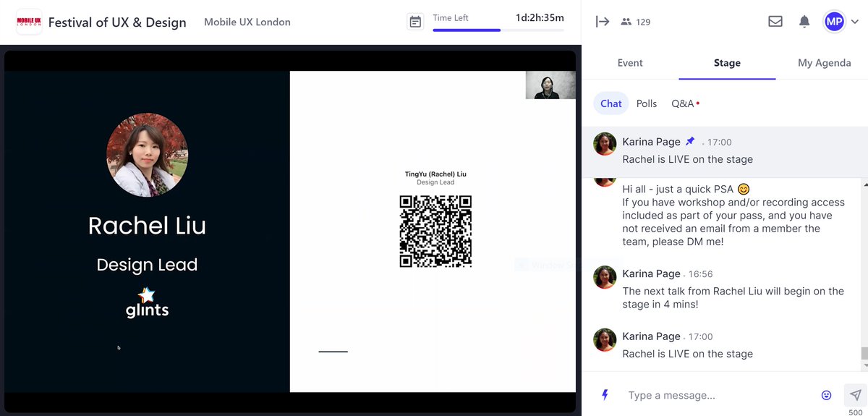Click the pin icon on pinned message
Image resolution: width=868 pixels, height=416 pixels.
(x=690, y=141)
